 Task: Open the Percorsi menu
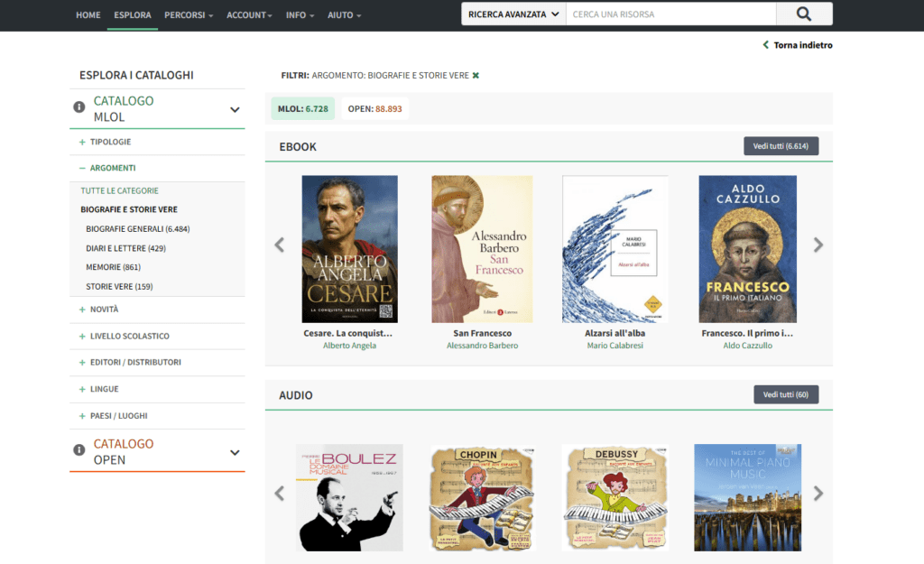coord(189,15)
